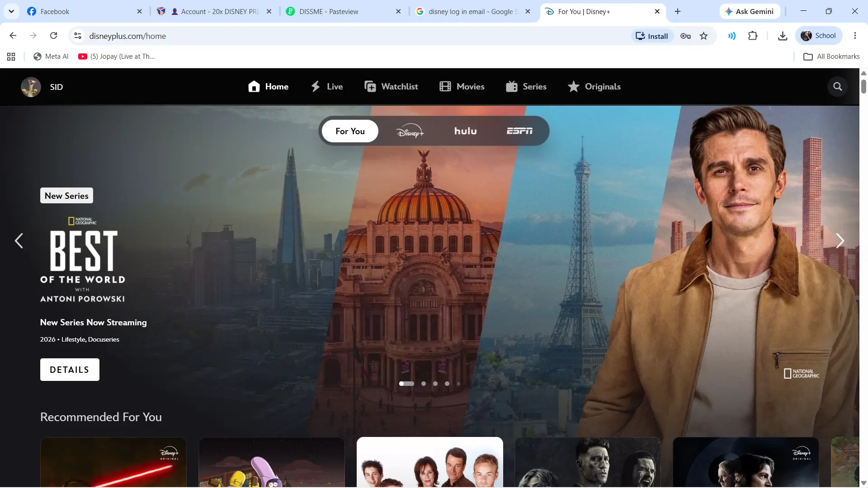Image resolution: width=868 pixels, height=488 pixels.
Task: Click the DETAILS button
Action: point(70,370)
